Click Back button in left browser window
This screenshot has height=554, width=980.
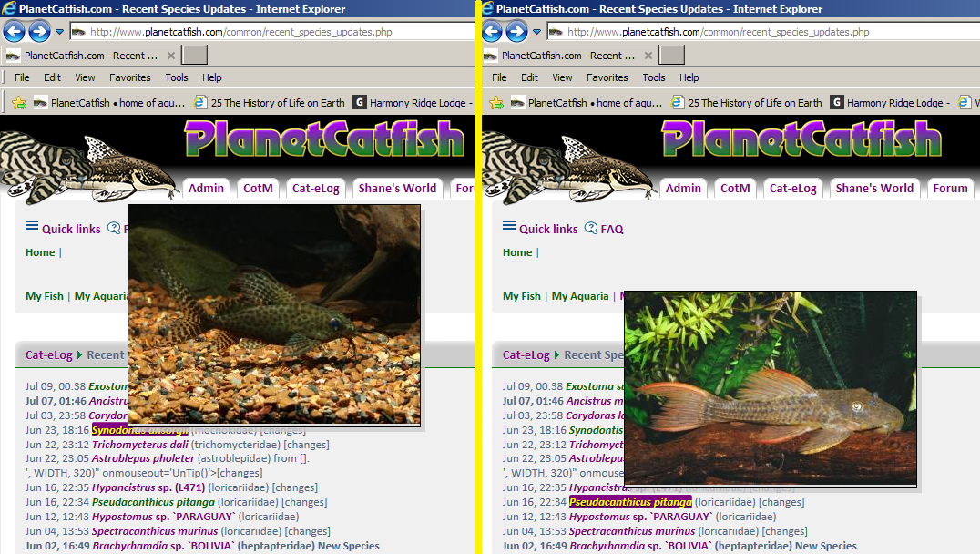(x=14, y=31)
